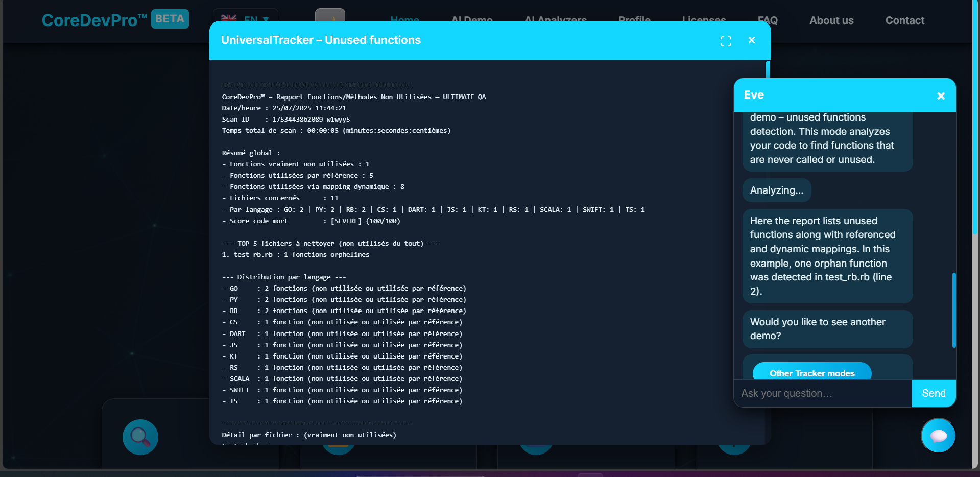Click the Scan ID 1753443862089-w1wyy5 line
Viewport: 980px width, 477px height.
pos(286,120)
